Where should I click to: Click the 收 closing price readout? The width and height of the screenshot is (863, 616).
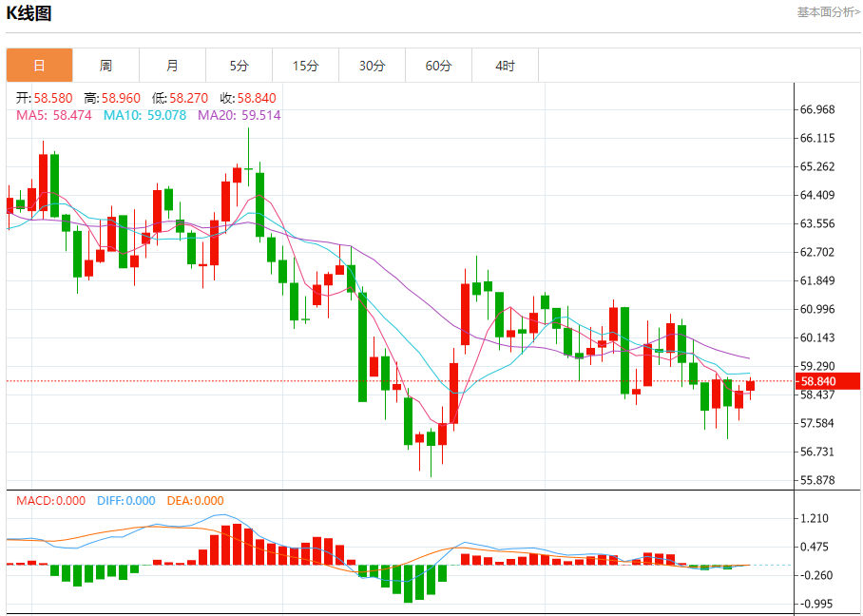point(247,98)
